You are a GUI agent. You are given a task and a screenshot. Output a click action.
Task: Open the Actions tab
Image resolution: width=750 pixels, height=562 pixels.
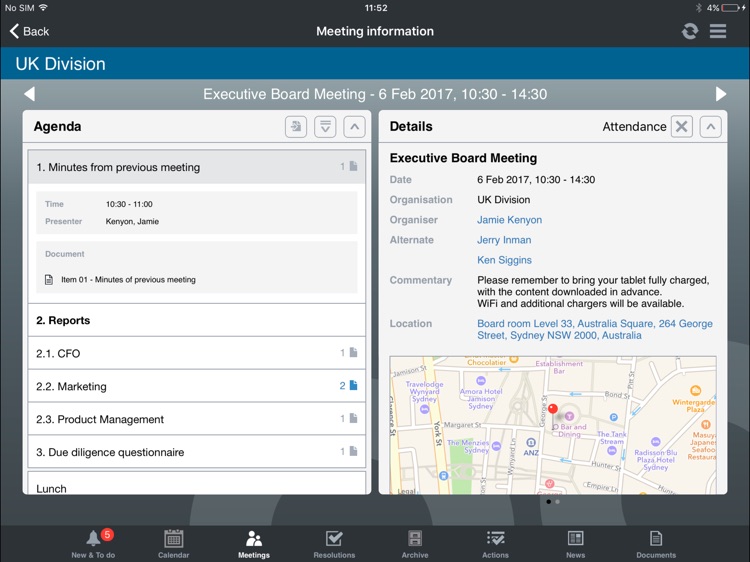(x=495, y=544)
